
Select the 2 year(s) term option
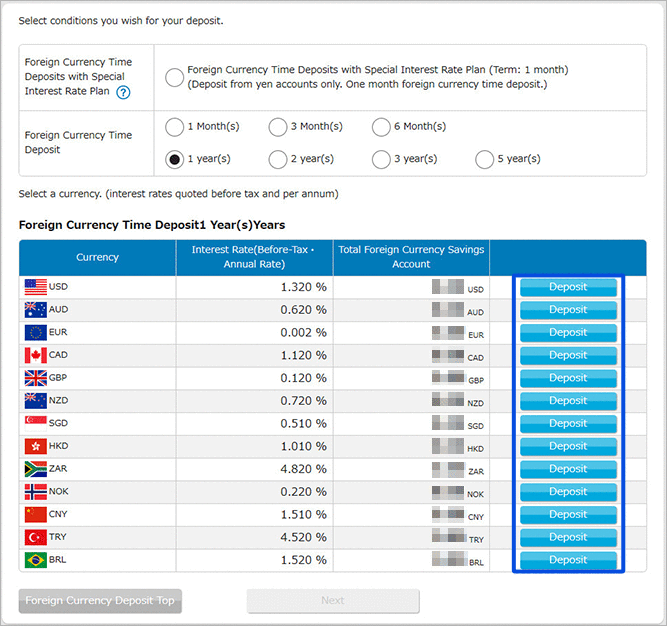coord(278,159)
